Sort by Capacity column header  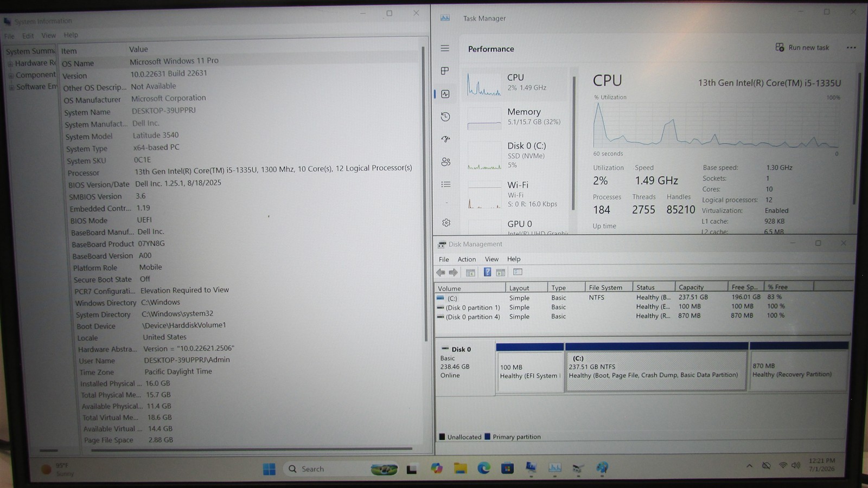pyautogui.click(x=701, y=287)
